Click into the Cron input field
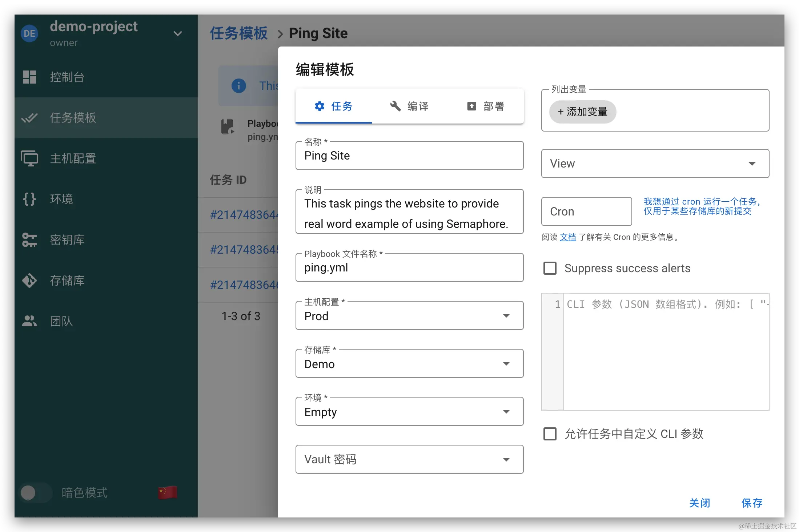This screenshot has width=799, height=532. 586,211
